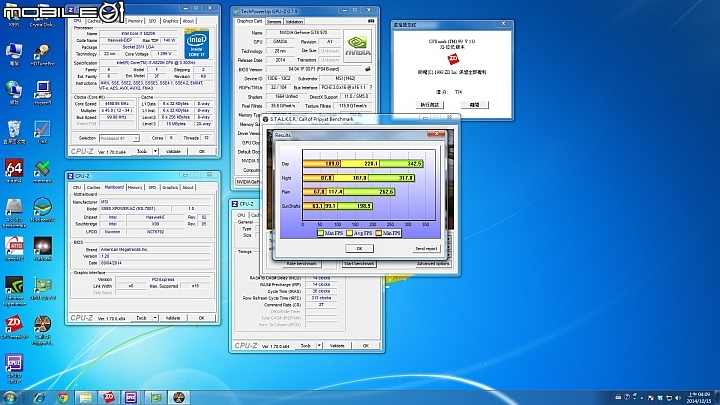Click the exit button in the CPUmark99 window

[x=474, y=105]
